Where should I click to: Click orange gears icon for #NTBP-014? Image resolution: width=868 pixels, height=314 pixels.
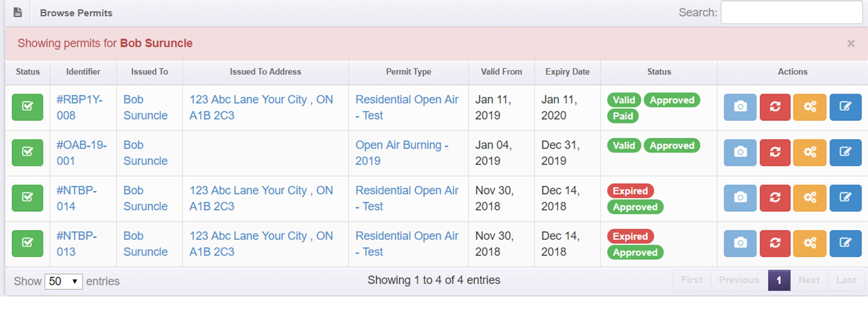(x=809, y=198)
